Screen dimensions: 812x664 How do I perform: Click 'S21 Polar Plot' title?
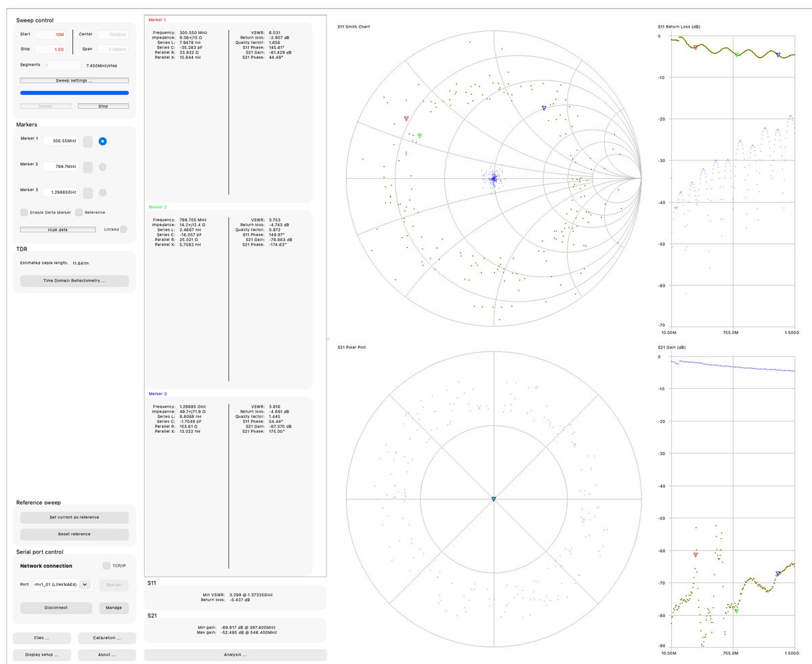click(351, 347)
